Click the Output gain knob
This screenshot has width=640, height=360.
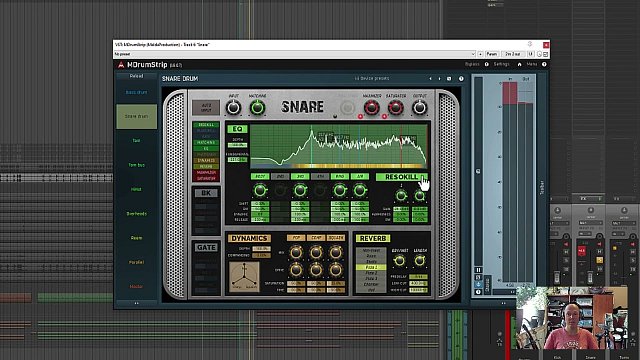(420, 108)
